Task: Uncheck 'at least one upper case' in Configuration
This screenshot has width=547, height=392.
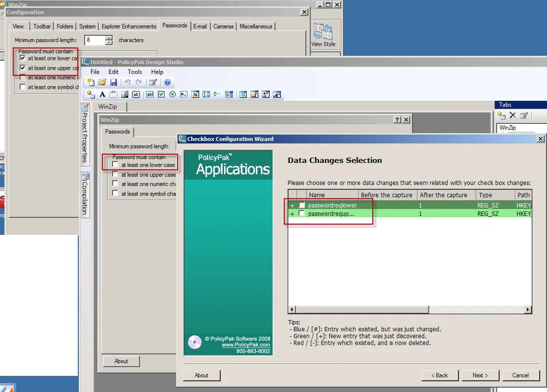Action: (23, 68)
